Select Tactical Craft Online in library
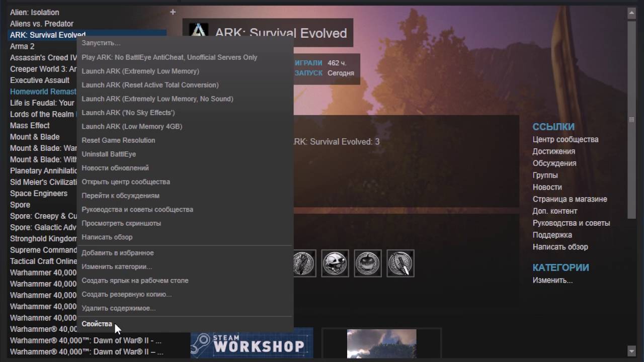 click(43, 261)
